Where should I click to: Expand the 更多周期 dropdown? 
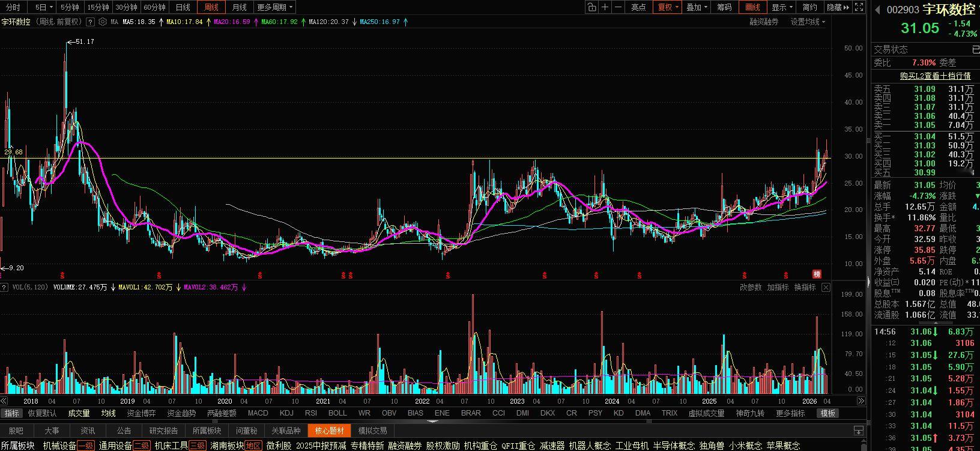tap(274, 7)
